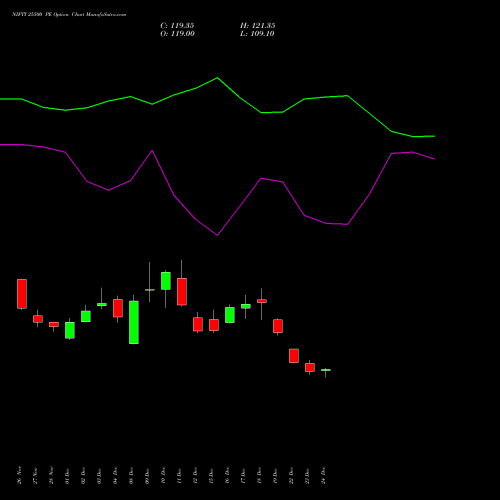Click the "28 Nov" date label
Viewport: 500px width, 500px height.
(x=51, y=475)
